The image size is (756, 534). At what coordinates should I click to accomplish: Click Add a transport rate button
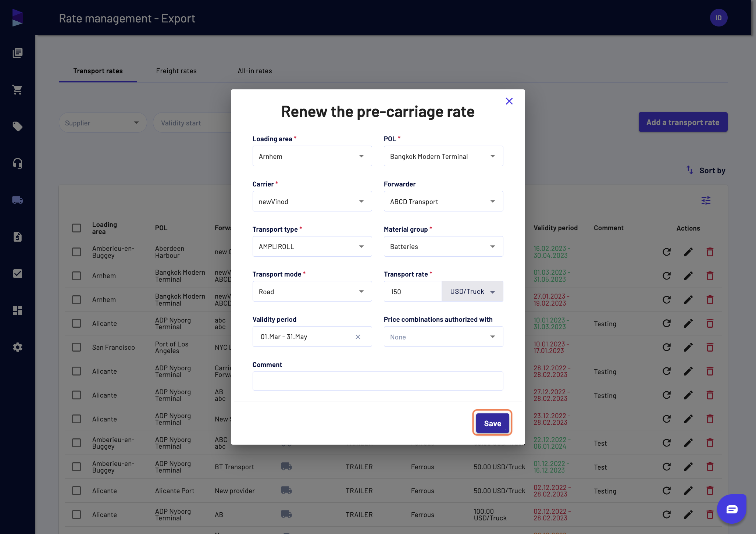coord(683,122)
